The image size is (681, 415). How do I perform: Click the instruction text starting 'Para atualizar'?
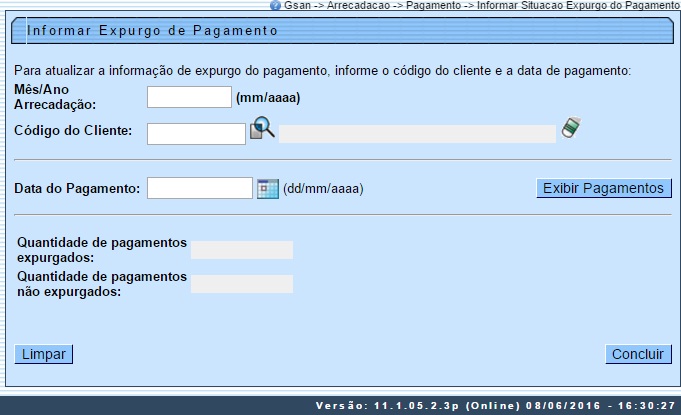click(x=322, y=70)
